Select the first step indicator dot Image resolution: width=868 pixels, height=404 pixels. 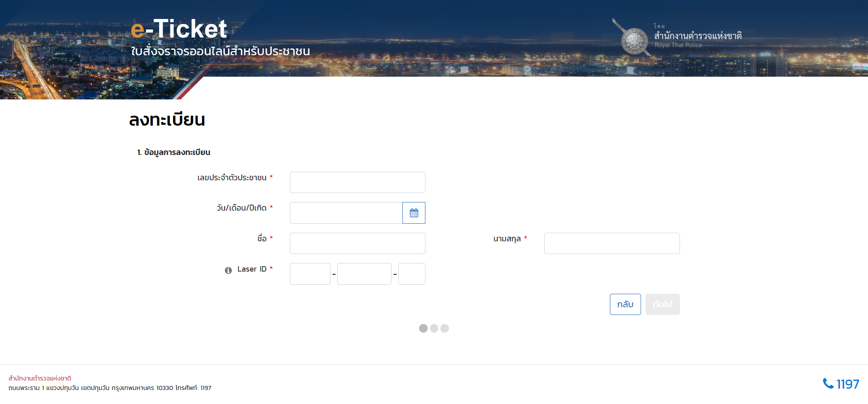tap(423, 328)
